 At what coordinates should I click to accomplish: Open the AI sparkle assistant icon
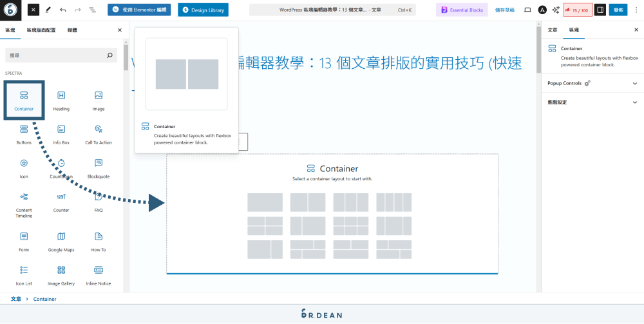[x=556, y=10]
